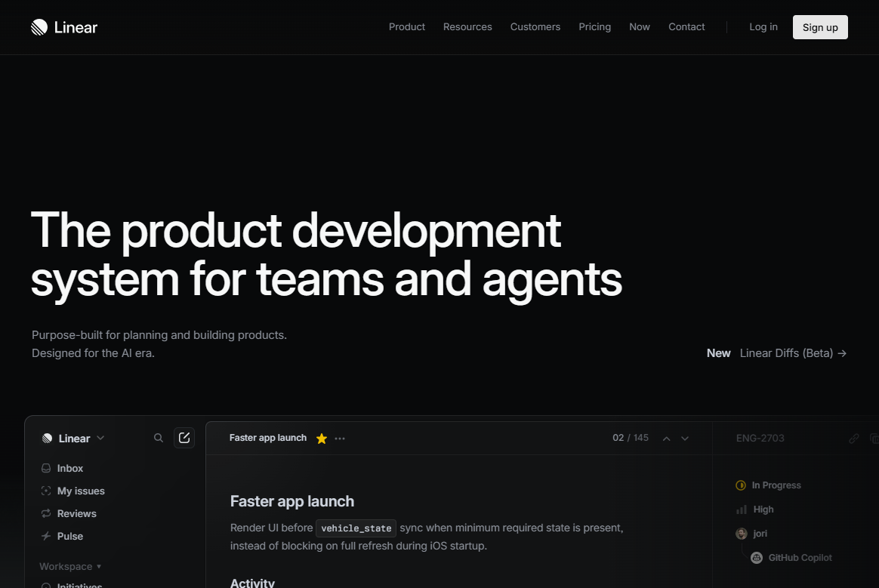Collapse the Workspace section

69,566
